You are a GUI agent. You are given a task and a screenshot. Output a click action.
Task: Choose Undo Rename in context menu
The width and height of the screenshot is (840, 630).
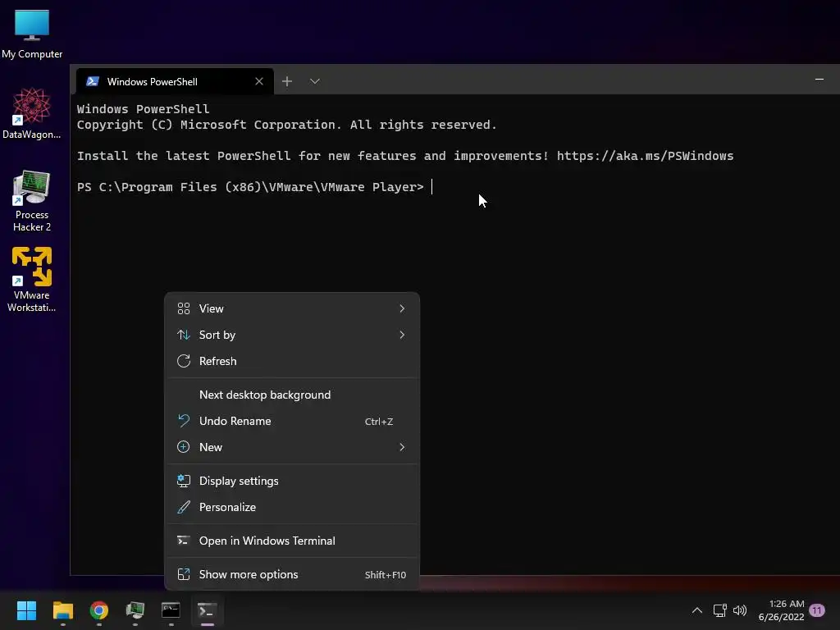point(292,421)
